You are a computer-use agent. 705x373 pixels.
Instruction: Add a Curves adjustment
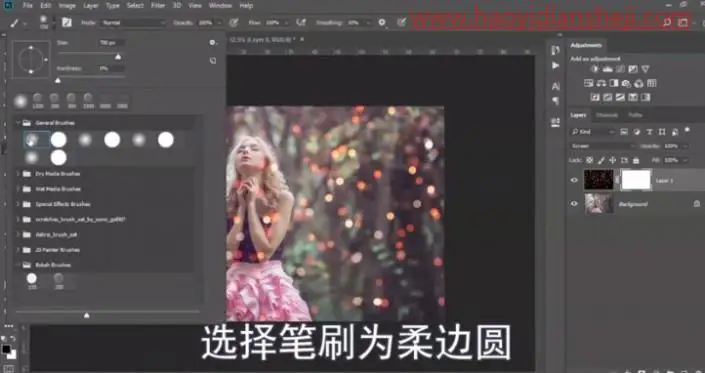(620, 69)
